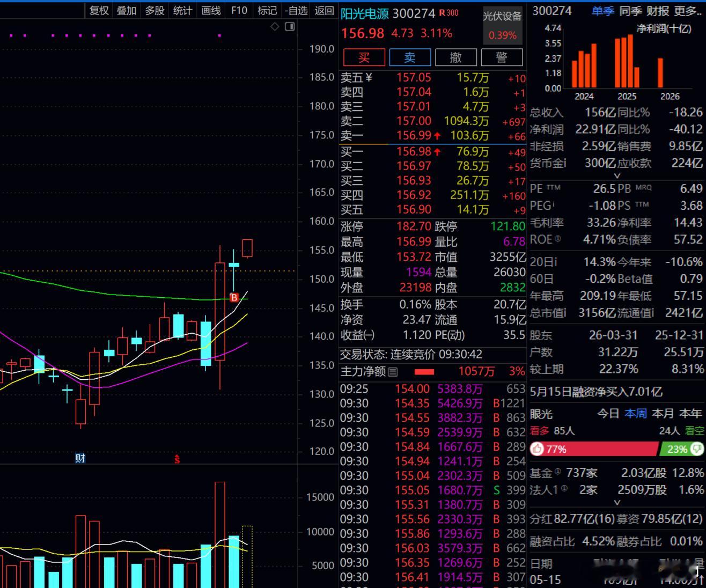Viewport: 706px width, 588px height.
Task: Click the 警 alert button
Action: (502, 57)
